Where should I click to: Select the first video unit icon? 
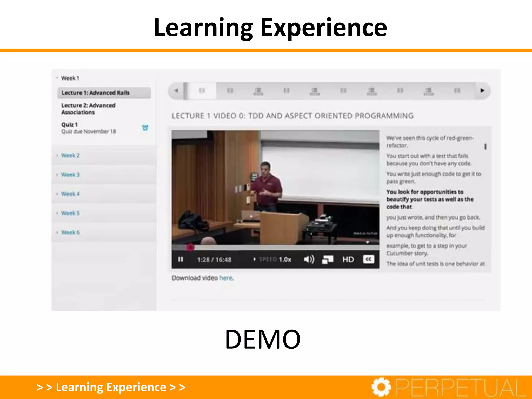click(x=202, y=90)
